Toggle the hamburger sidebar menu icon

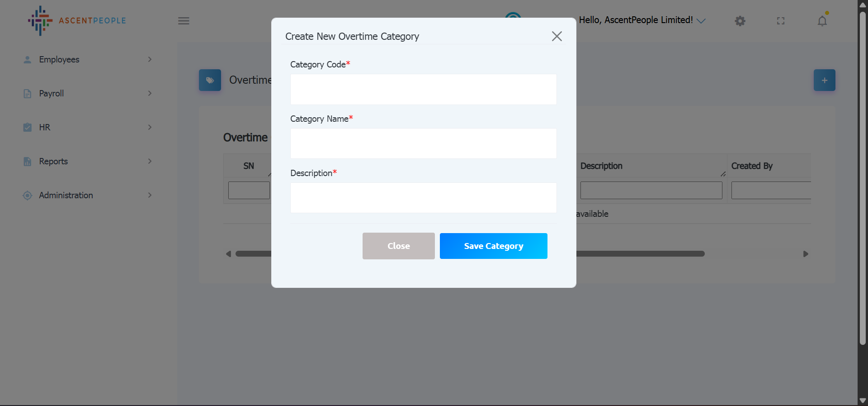click(x=184, y=21)
